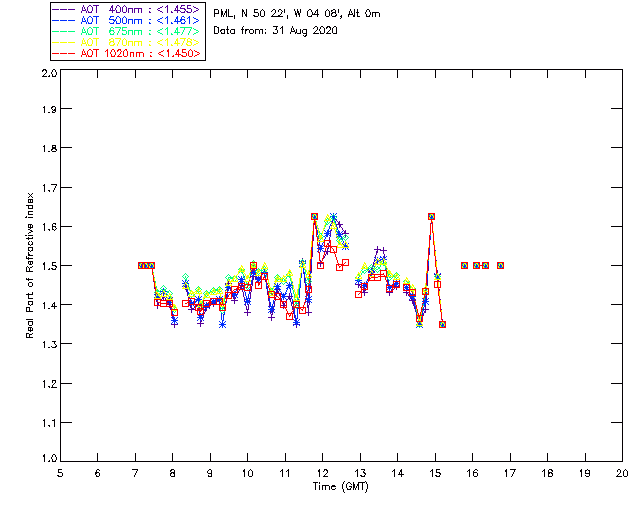Click the AOT 675nm legend entry

coord(127,31)
